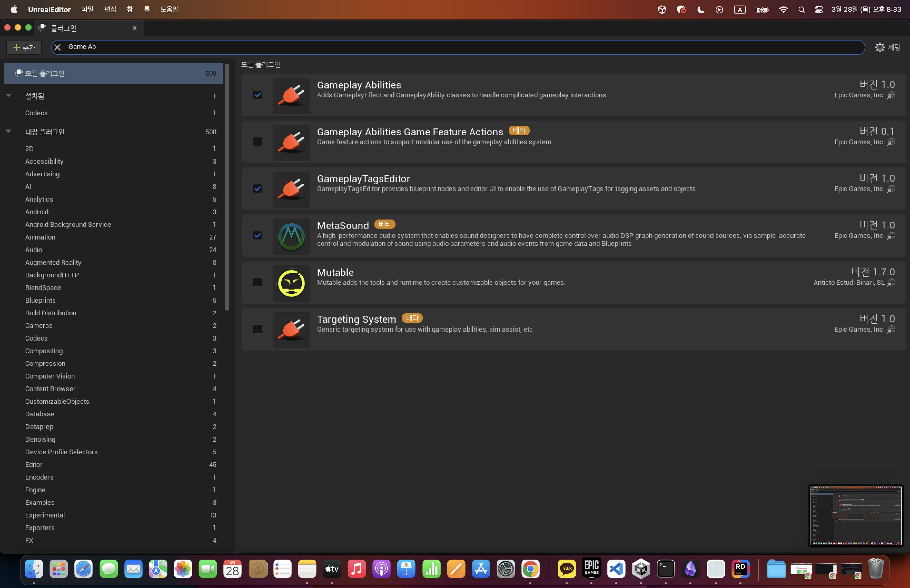Collapse the 설치됨 category group
910x588 pixels.
(8, 96)
